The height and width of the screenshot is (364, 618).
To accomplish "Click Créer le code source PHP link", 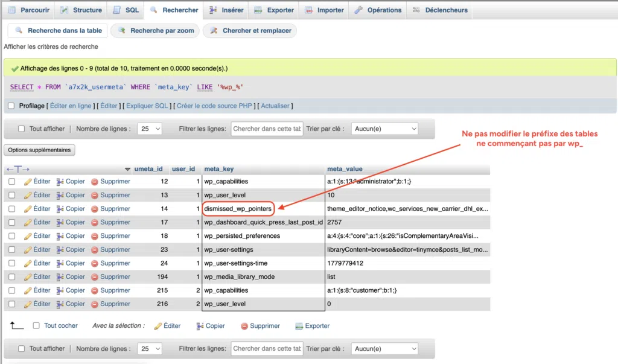I will click(214, 106).
